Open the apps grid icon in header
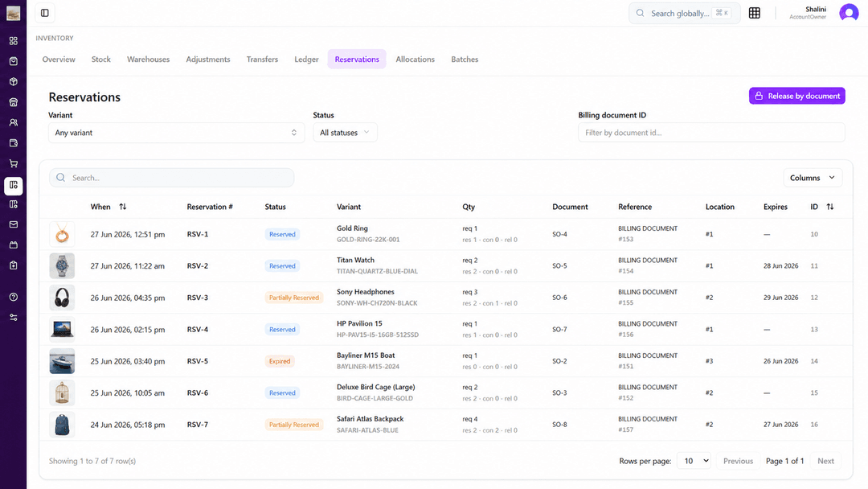 pyautogui.click(x=754, y=13)
